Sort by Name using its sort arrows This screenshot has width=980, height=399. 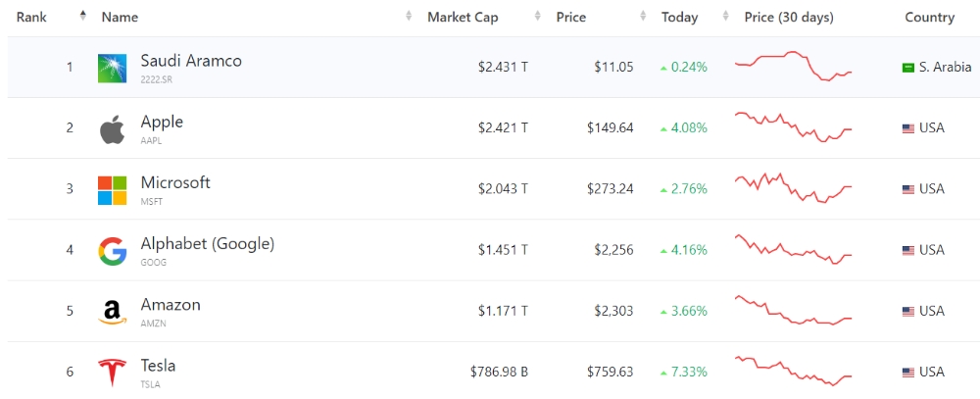point(409,16)
